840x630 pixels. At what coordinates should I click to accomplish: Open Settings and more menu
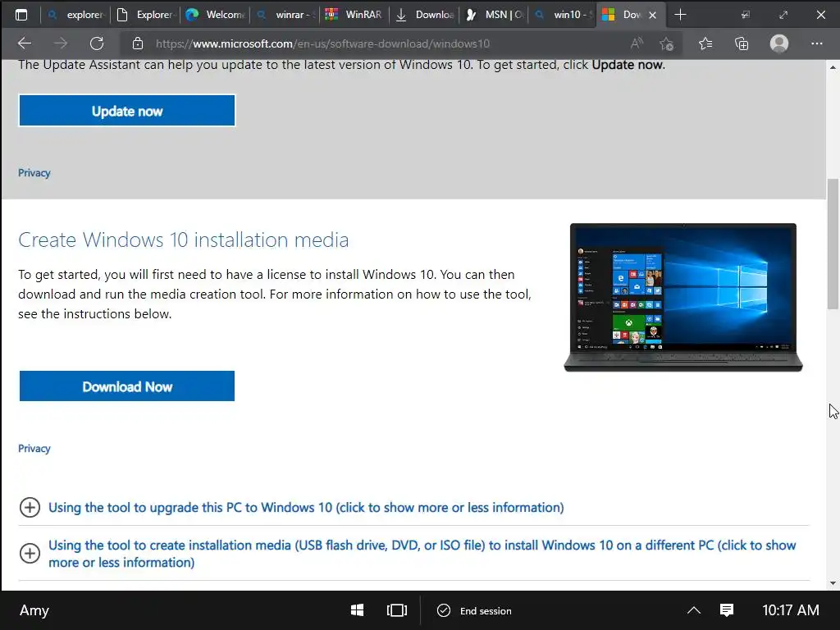coord(816,43)
